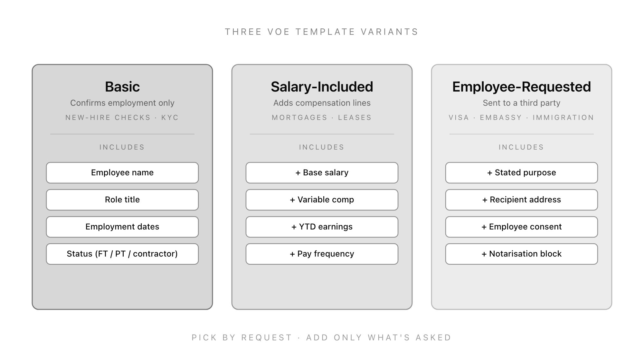
Task: Click the Basic card heading
Action: point(122,87)
